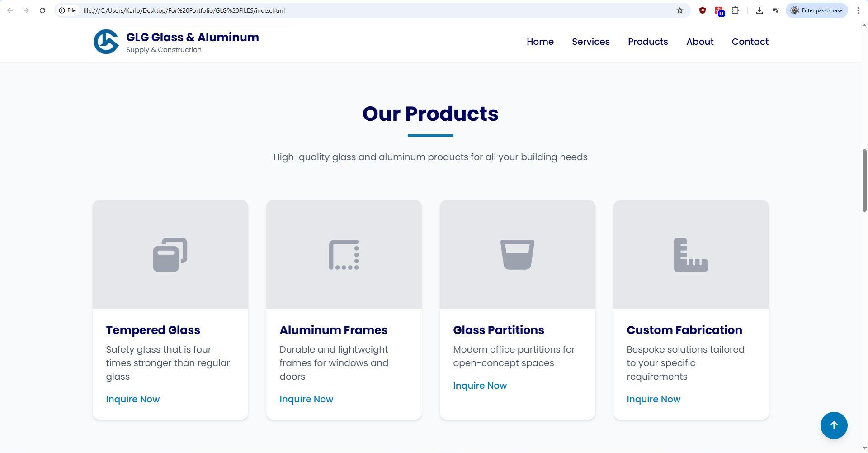Go to the Home nav item
The image size is (868, 453).
[540, 42]
